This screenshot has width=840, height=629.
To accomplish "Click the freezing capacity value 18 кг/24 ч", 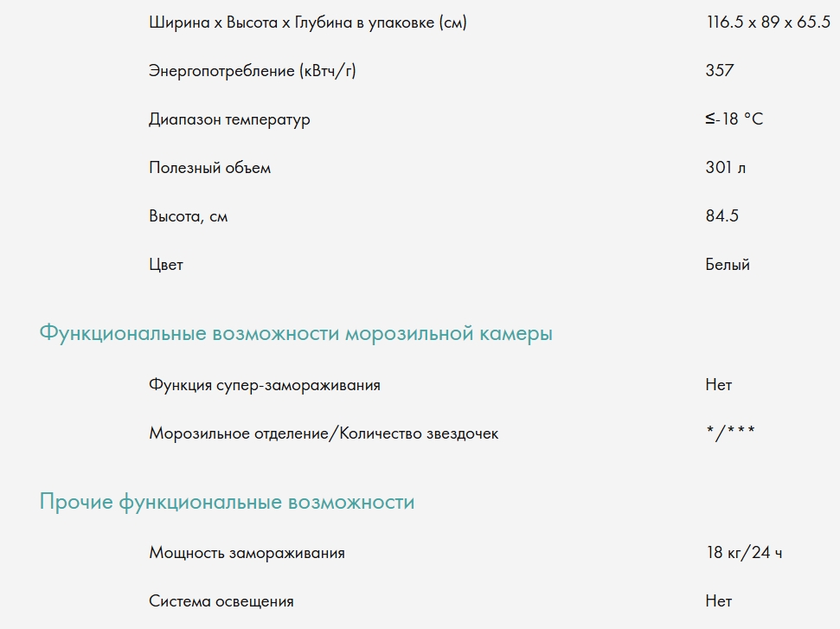I will point(744,553).
